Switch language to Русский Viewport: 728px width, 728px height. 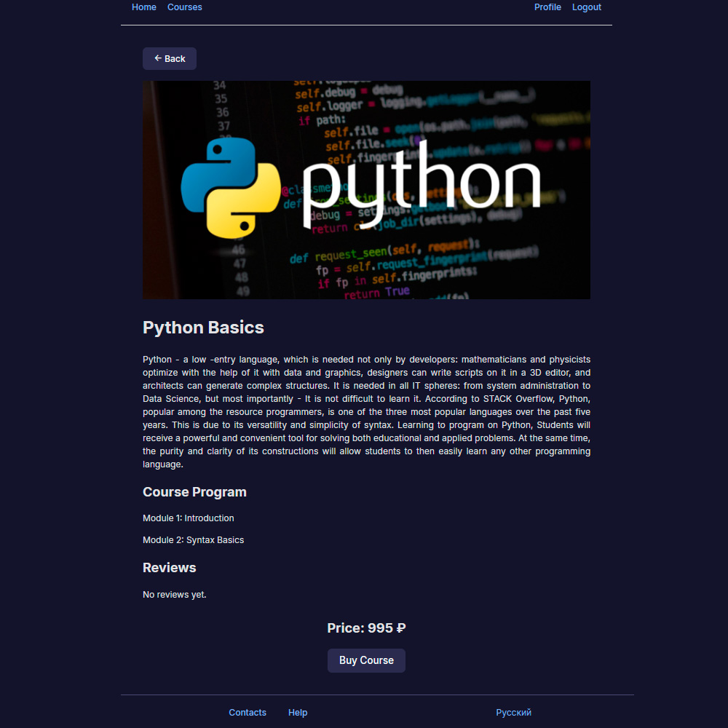[x=513, y=712]
